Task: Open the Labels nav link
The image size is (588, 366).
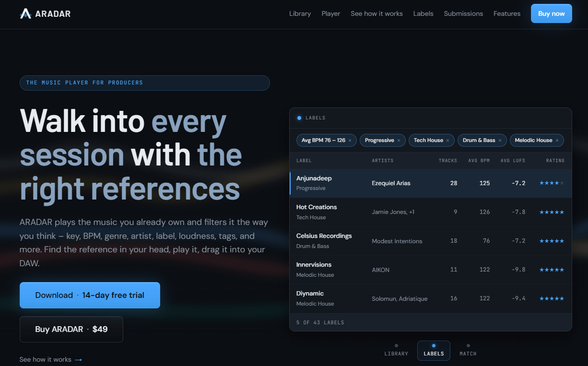Action: click(423, 13)
